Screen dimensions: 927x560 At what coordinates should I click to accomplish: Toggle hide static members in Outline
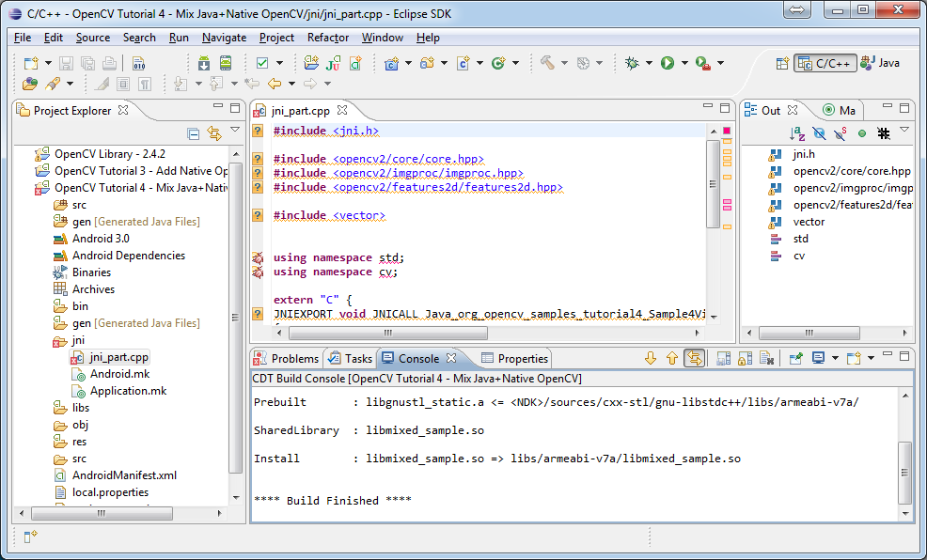pyautogui.click(x=841, y=133)
